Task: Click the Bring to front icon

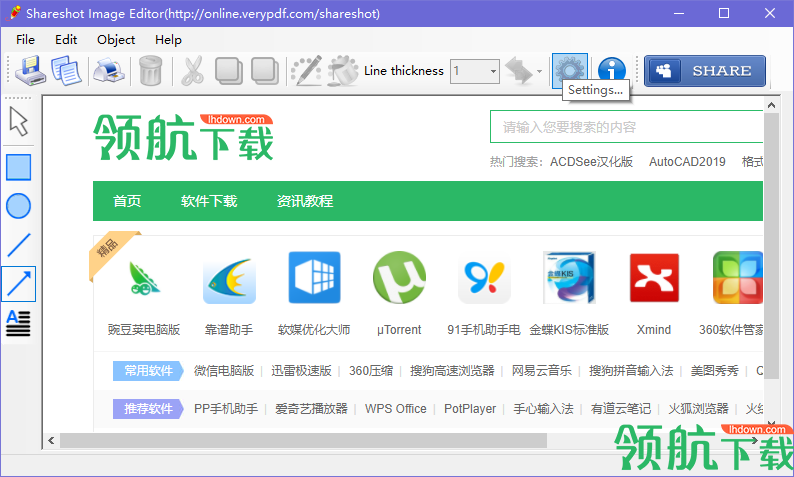Action: pyautogui.click(x=228, y=70)
